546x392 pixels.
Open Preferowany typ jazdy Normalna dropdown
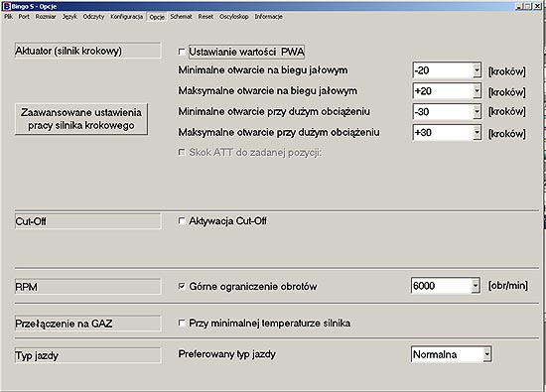click(x=487, y=354)
